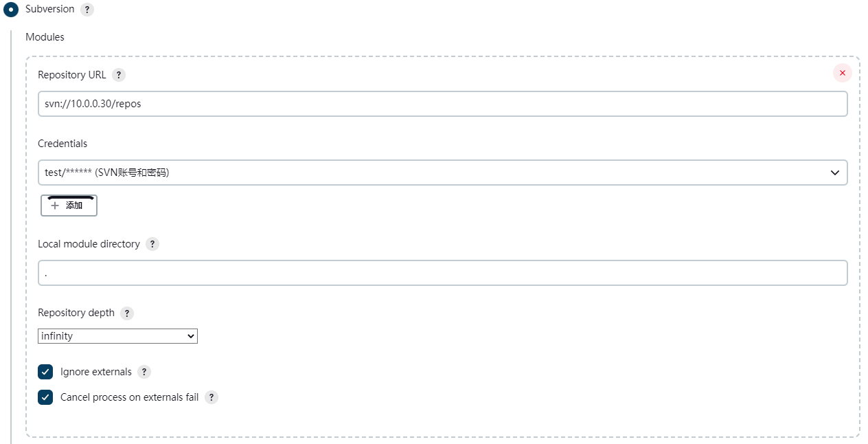Click the plus icon on 添加 button

pos(55,206)
